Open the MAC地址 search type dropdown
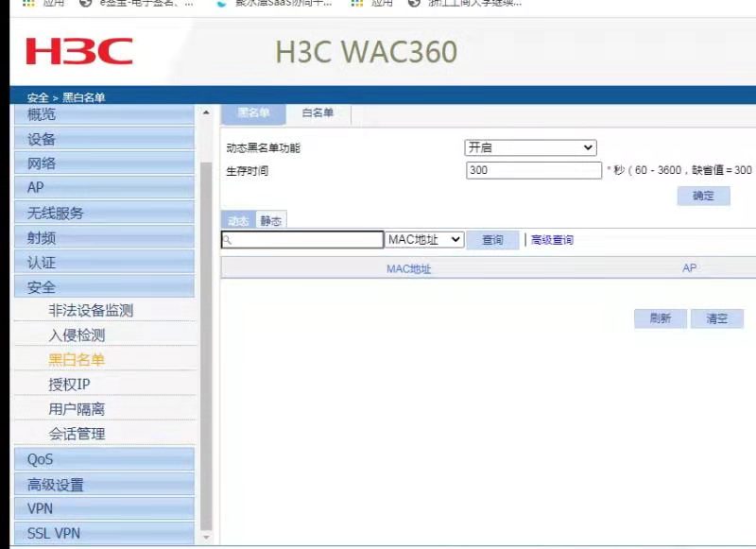 pyautogui.click(x=424, y=240)
